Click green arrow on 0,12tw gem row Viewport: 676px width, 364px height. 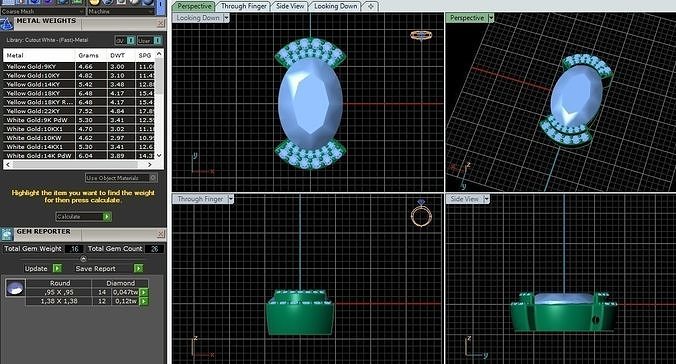coord(144,301)
